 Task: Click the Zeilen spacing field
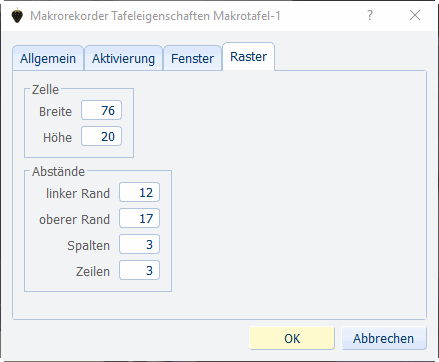pos(139,270)
